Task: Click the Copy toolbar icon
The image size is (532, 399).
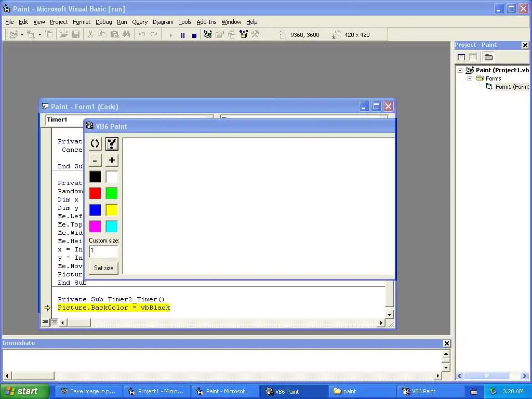Action: 102,35
